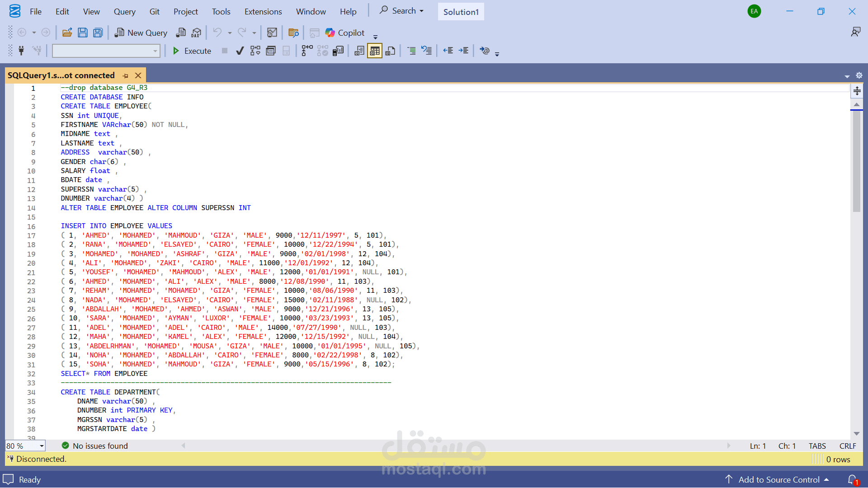The width and height of the screenshot is (868, 488).
Task: Open Find in Files
Action: coord(293,33)
